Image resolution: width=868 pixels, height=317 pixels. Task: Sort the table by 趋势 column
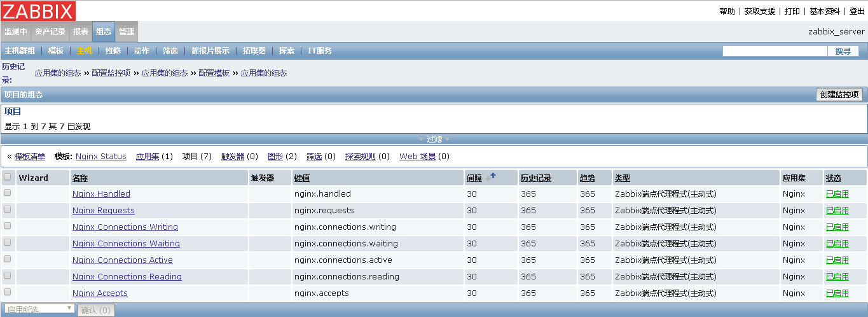click(588, 178)
